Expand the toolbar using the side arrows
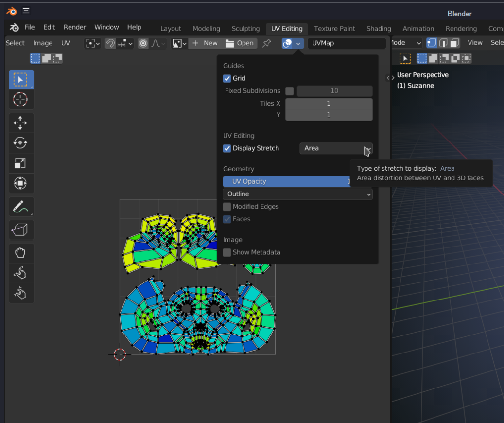The height and width of the screenshot is (423, 504). (x=390, y=78)
